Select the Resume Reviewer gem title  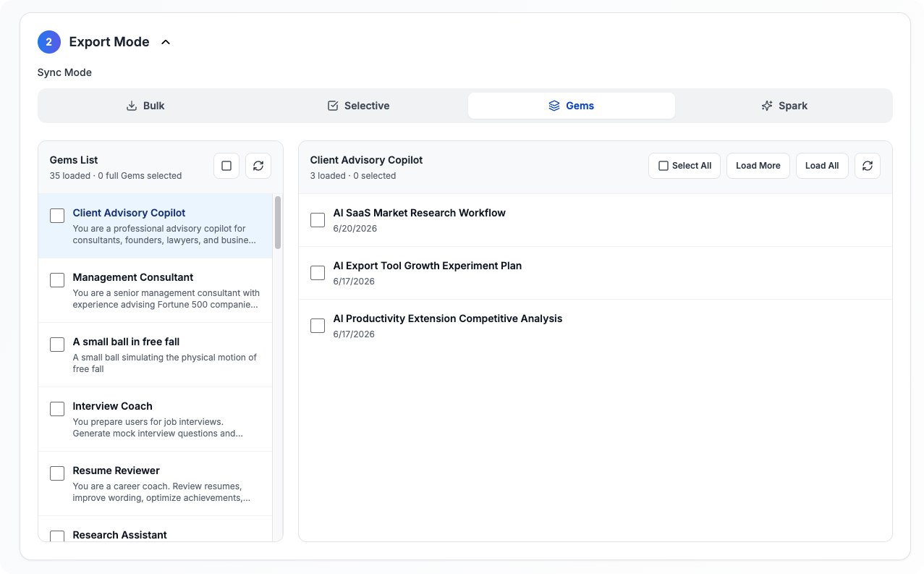tap(116, 470)
